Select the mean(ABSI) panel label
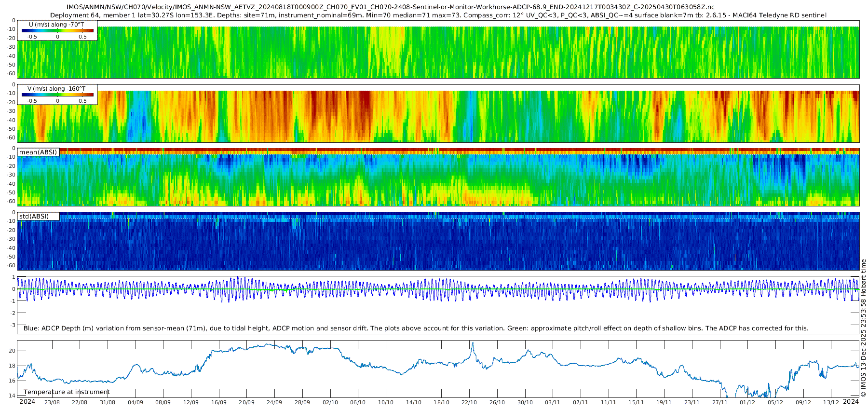The image size is (868, 410). (38, 152)
